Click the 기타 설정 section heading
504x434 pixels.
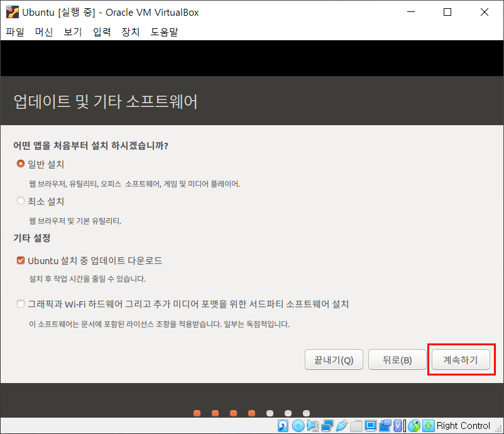(x=32, y=238)
